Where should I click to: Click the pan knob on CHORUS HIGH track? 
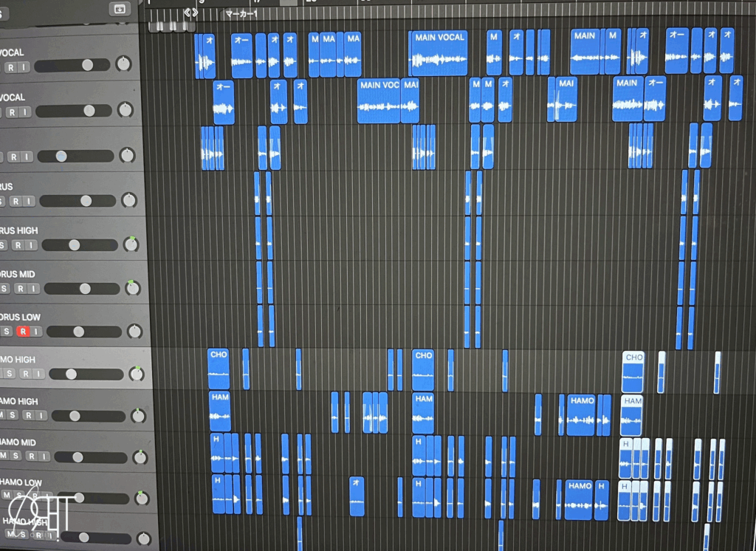point(131,244)
